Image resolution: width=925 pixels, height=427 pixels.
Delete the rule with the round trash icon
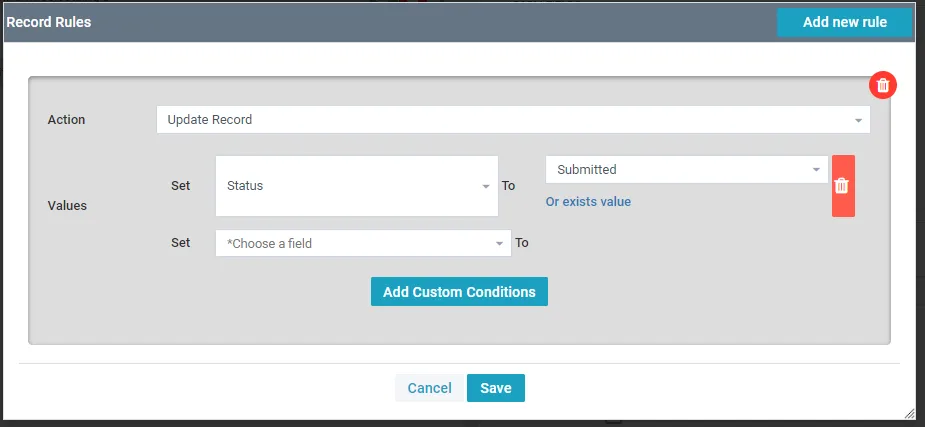[x=882, y=85]
